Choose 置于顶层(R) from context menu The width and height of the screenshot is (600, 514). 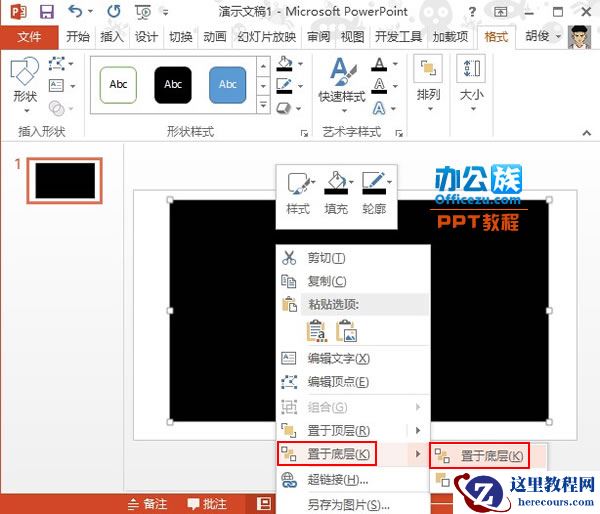coord(353,431)
